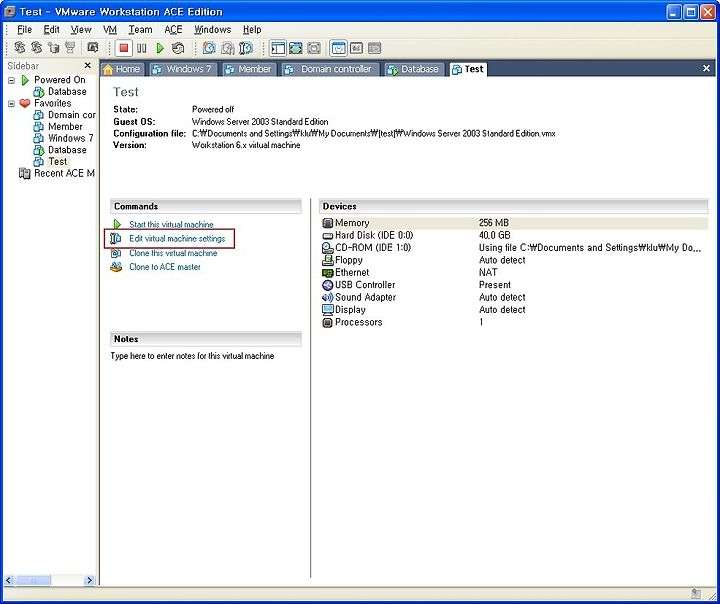Click the CD-ROM (IDE 1:0) device icon
The image size is (720, 604).
pos(327,248)
